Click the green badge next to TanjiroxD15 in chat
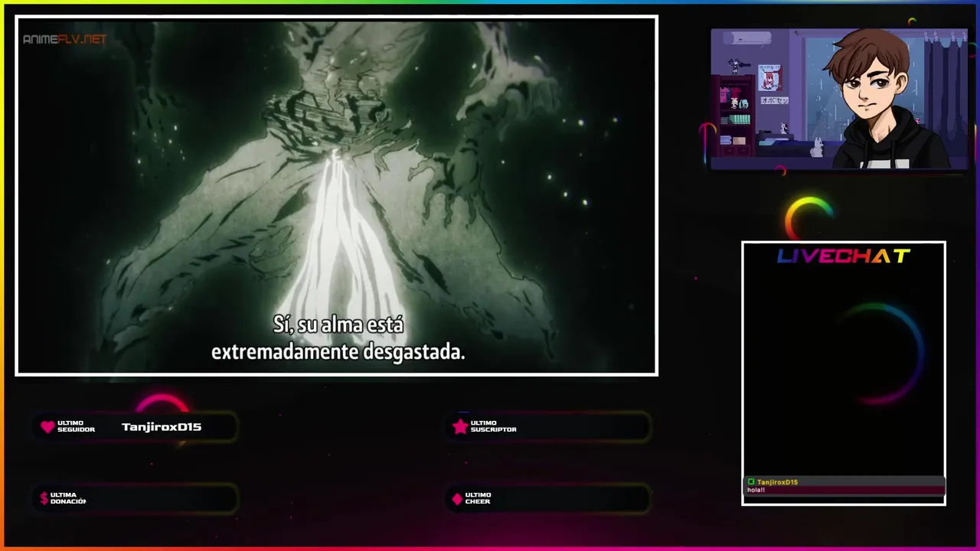This screenshot has width=980, height=551. (751, 482)
